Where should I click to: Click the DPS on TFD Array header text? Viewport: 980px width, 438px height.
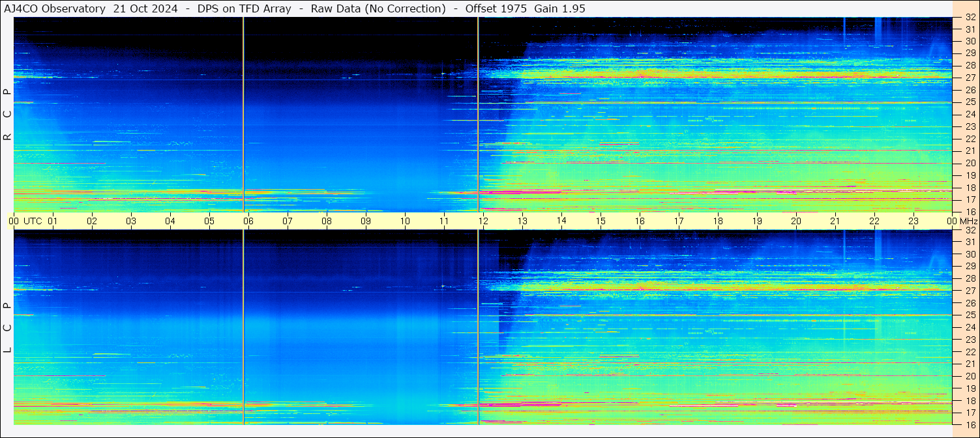[244, 9]
